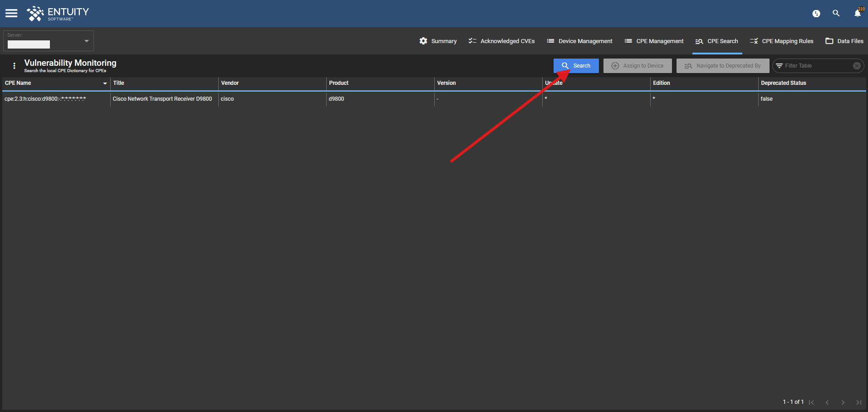Click the blue Search button
Viewport: 868px width, 412px height.
576,66
